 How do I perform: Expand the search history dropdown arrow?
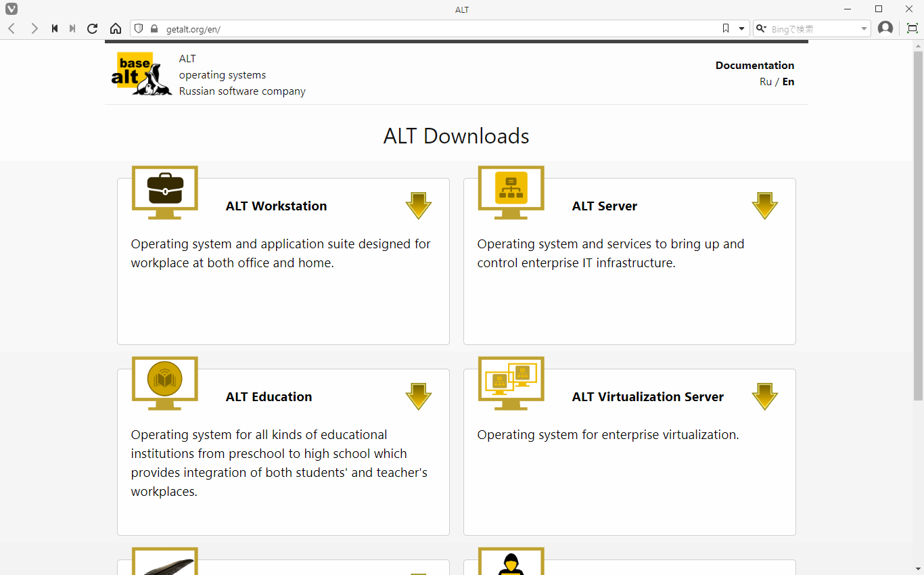[864, 28]
